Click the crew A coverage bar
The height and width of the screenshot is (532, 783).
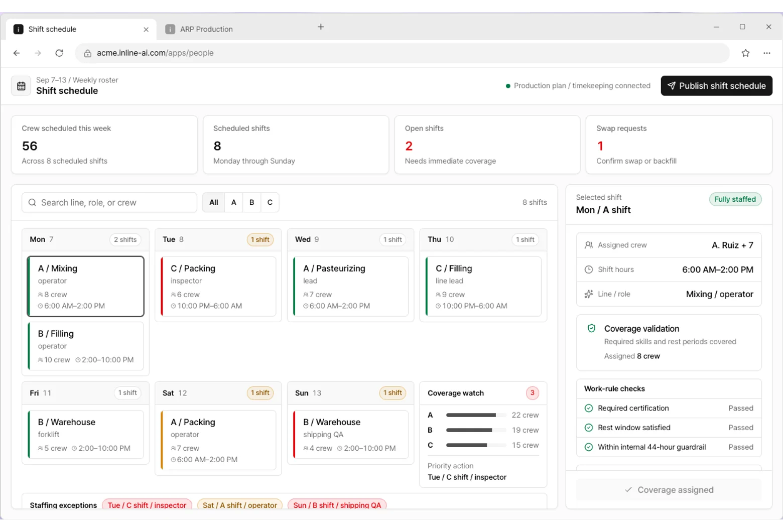pyautogui.click(x=476, y=415)
